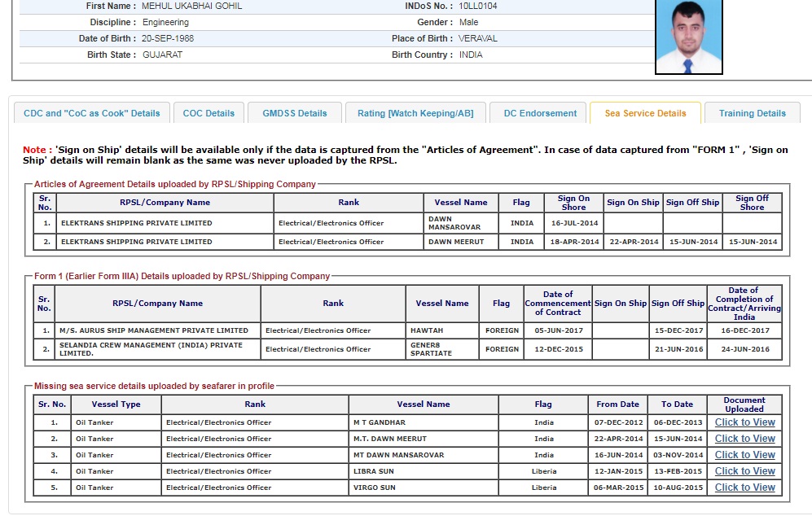Image resolution: width=812 pixels, height=516 pixels.
Task: Click the Document Uploaded column header
Action: point(744,404)
